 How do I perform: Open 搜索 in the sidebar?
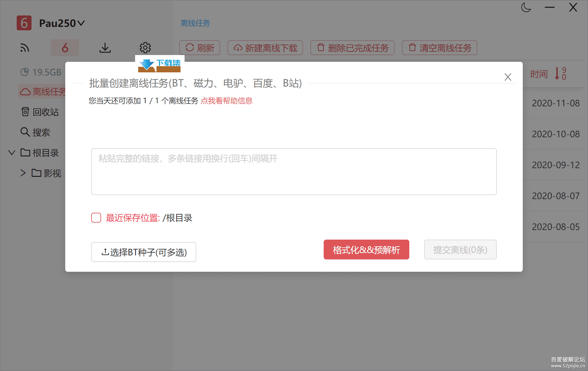click(35, 132)
